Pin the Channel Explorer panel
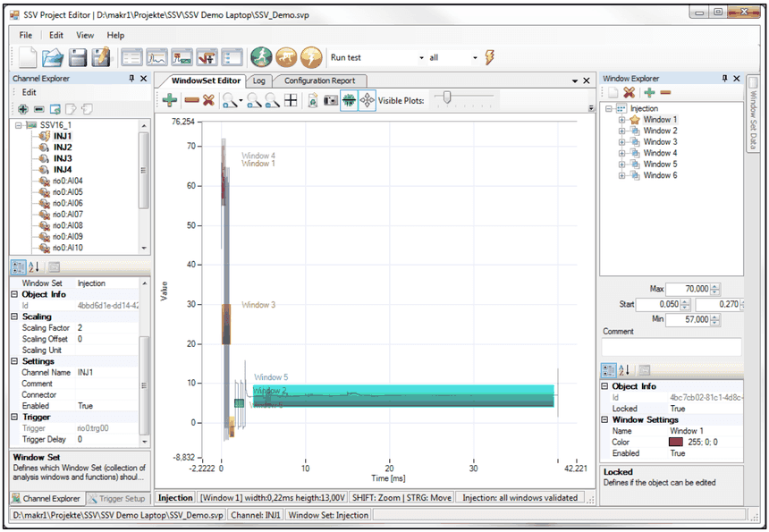The height and width of the screenshot is (532, 769). (131, 79)
